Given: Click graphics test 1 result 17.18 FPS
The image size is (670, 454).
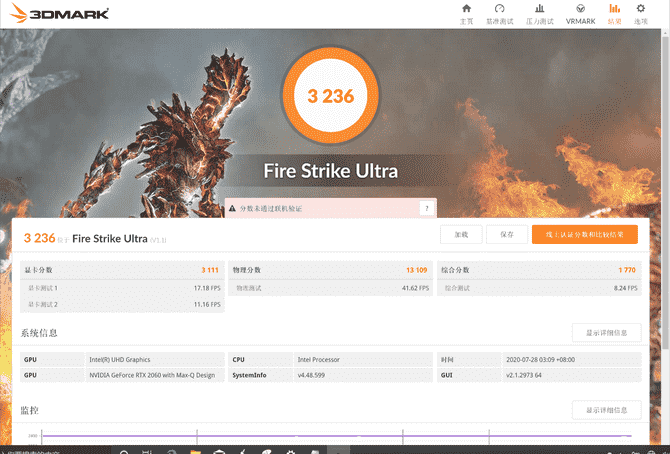Looking at the screenshot, I should point(207,288).
